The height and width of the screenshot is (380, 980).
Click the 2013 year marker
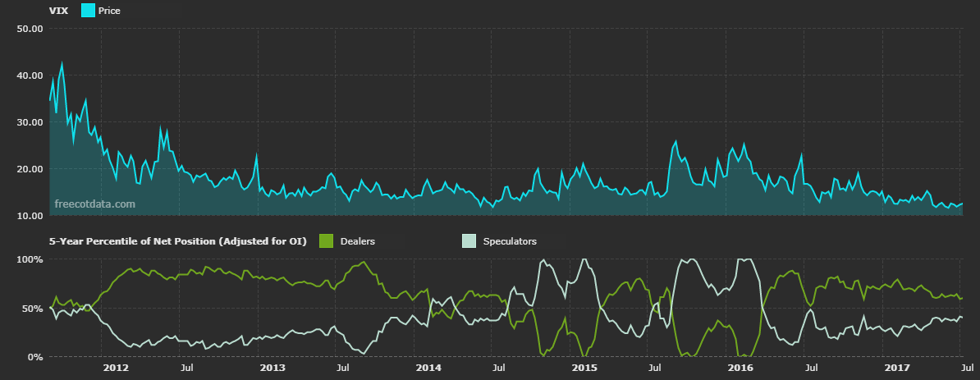pos(272,369)
